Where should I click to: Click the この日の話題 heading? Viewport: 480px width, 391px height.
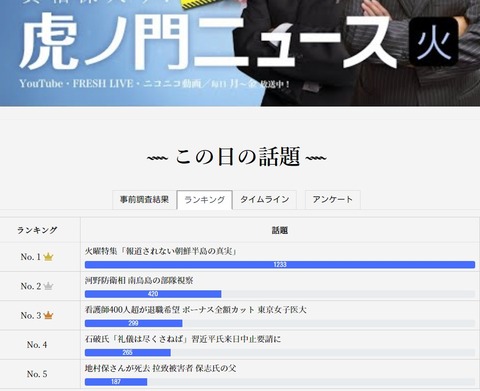237,157
